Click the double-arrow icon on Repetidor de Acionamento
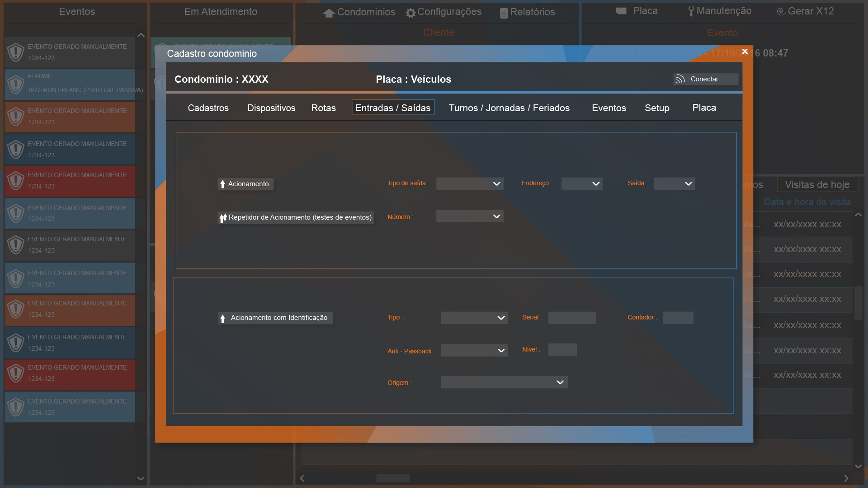 pos(223,218)
